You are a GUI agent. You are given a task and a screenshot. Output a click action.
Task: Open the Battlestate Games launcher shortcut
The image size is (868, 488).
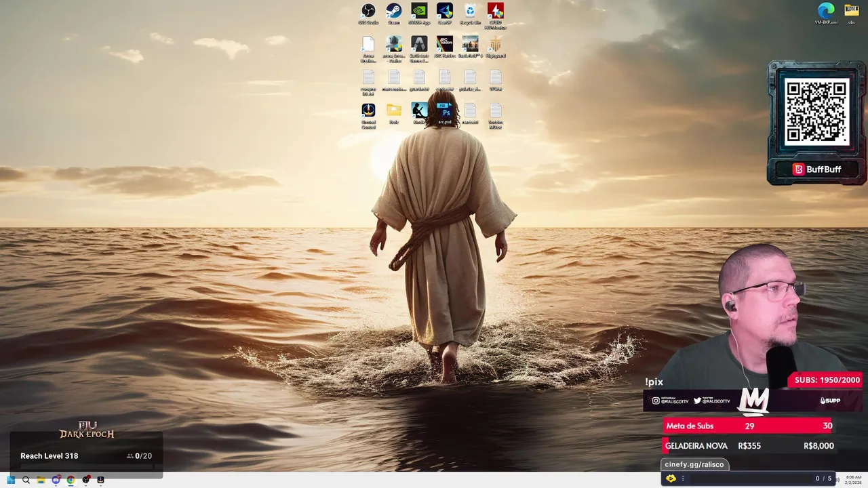click(x=419, y=48)
